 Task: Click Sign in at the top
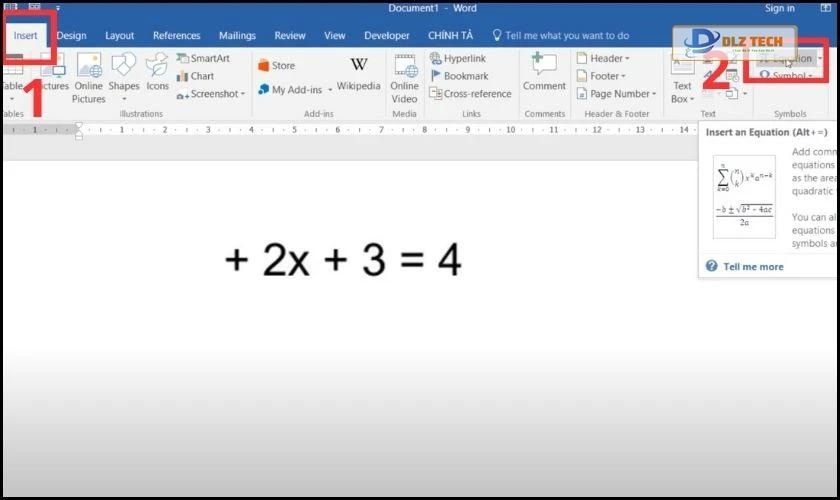pos(779,8)
